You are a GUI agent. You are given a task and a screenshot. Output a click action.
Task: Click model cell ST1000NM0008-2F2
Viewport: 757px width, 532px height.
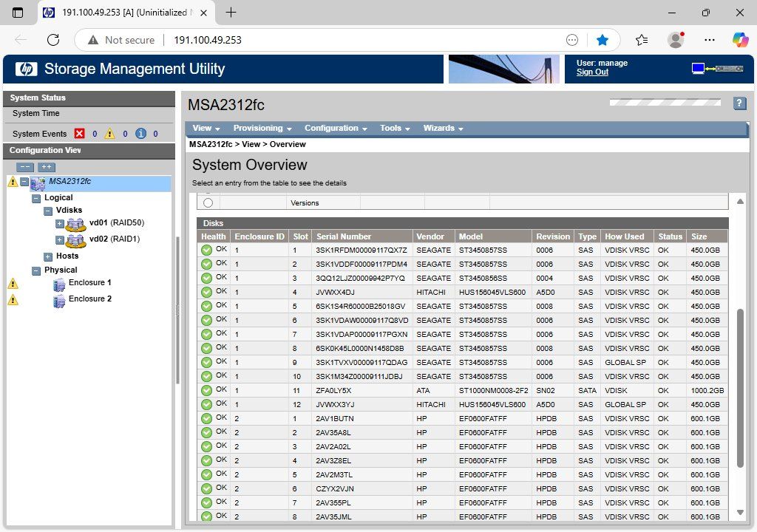point(493,391)
